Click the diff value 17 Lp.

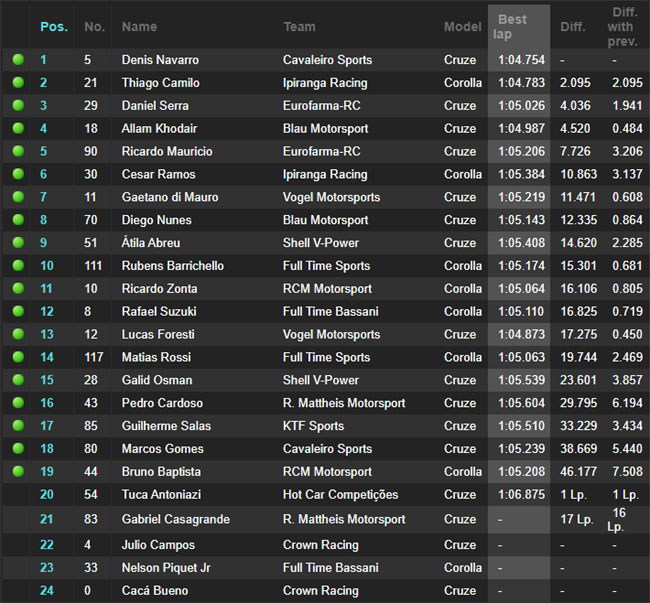[577, 519]
